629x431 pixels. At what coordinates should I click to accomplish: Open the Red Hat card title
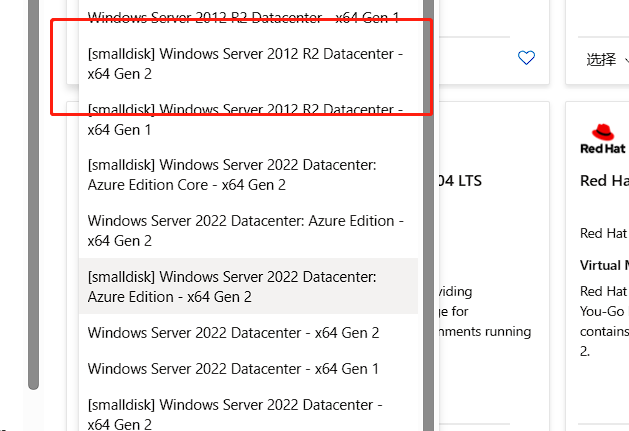[x=604, y=181]
